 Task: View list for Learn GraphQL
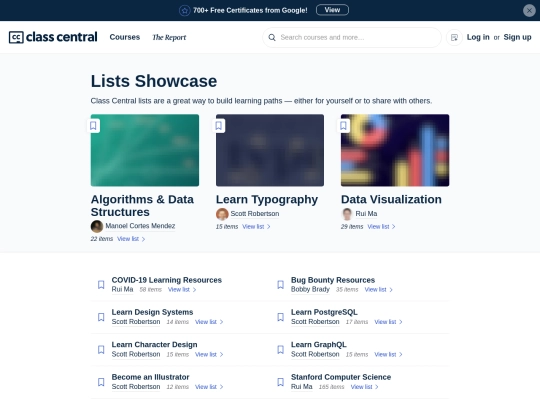[388, 354]
